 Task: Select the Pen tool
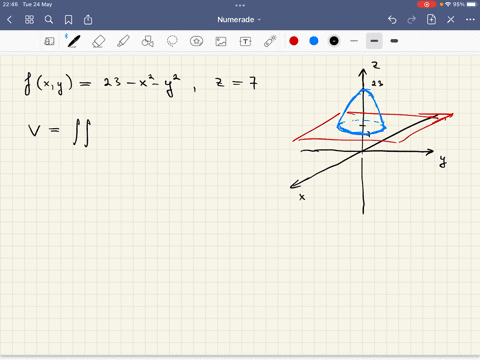coord(73,41)
